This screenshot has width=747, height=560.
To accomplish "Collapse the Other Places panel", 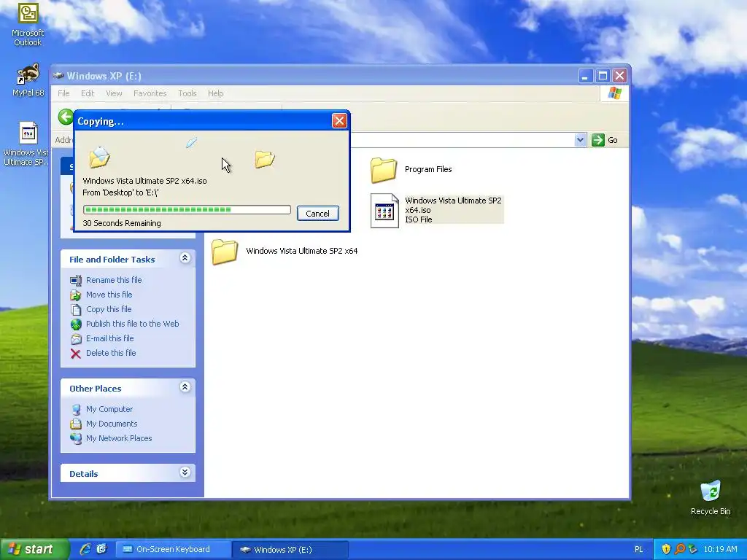I will 185,387.
